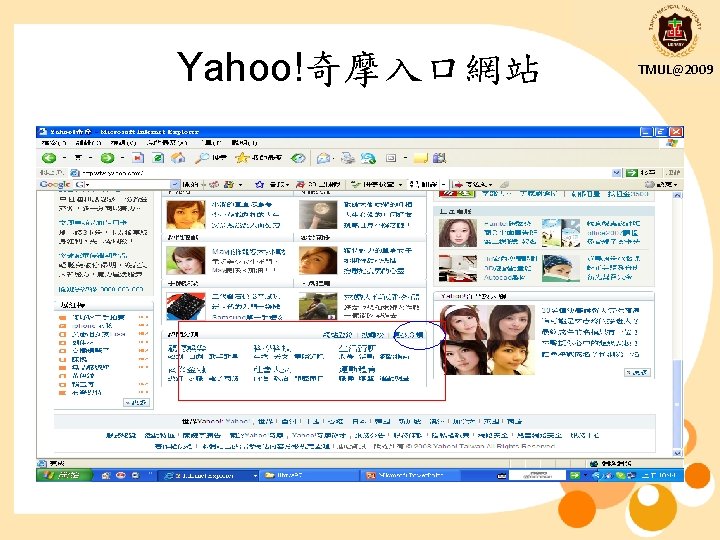
Task: Open the Edit menu in Internet Explorer
Action: [88, 143]
